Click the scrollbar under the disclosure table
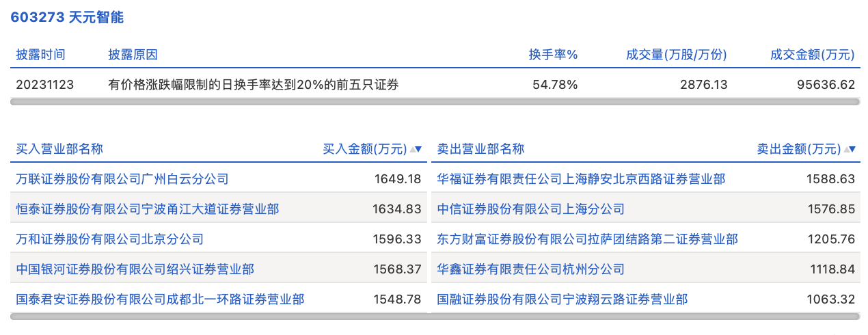This screenshot has width=868, height=335. pos(435,102)
